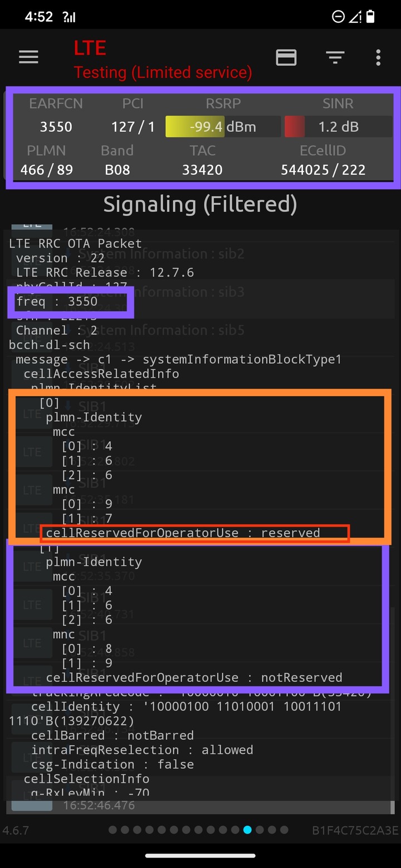Tap the ECellID 544025 / 222 value
The width and height of the screenshot is (401, 868).
pos(323,170)
